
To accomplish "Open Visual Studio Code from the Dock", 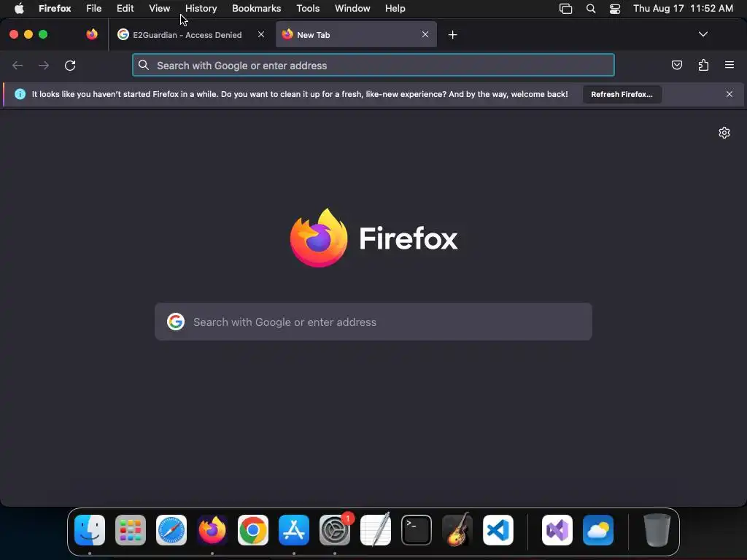I will [x=498, y=530].
